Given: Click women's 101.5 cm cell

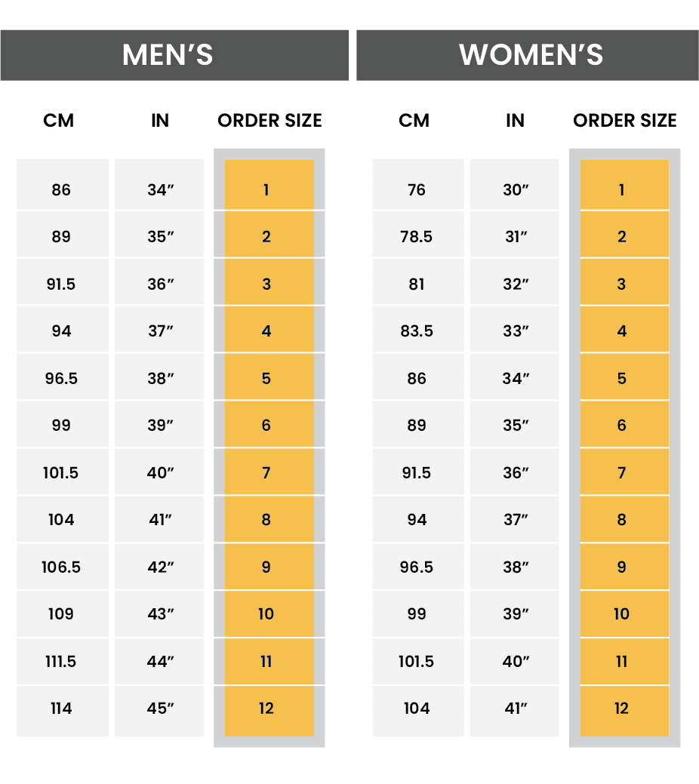Looking at the screenshot, I should [417, 661].
